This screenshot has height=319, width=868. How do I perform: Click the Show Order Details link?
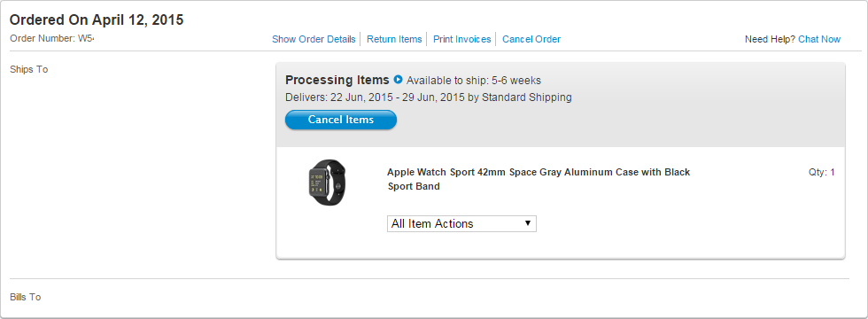coord(314,39)
